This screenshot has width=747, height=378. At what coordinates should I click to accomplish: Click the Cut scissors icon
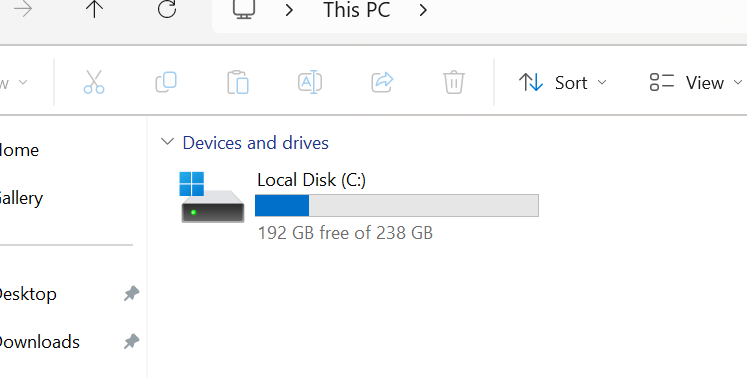[94, 82]
